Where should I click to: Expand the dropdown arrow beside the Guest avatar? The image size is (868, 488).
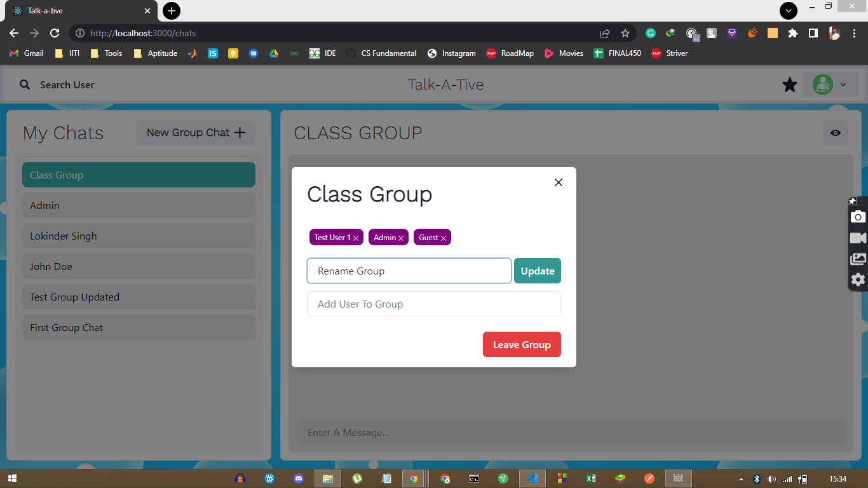tap(843, 85)
